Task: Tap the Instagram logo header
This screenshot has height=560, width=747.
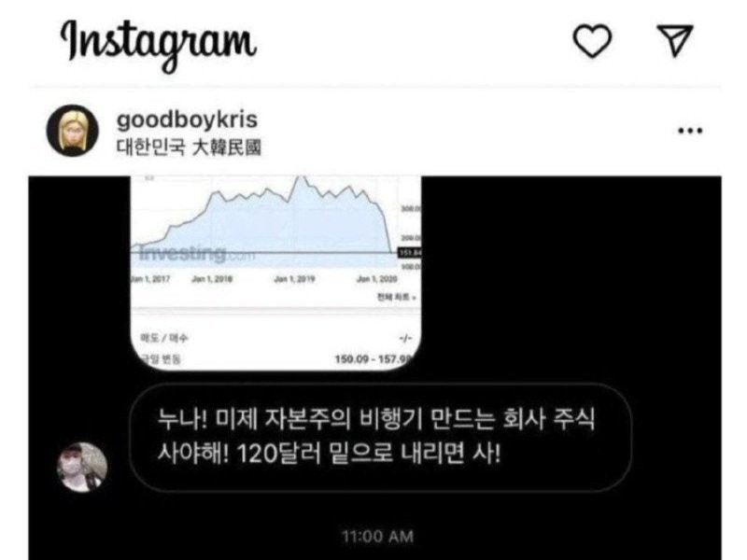Action: coord(159,44)
